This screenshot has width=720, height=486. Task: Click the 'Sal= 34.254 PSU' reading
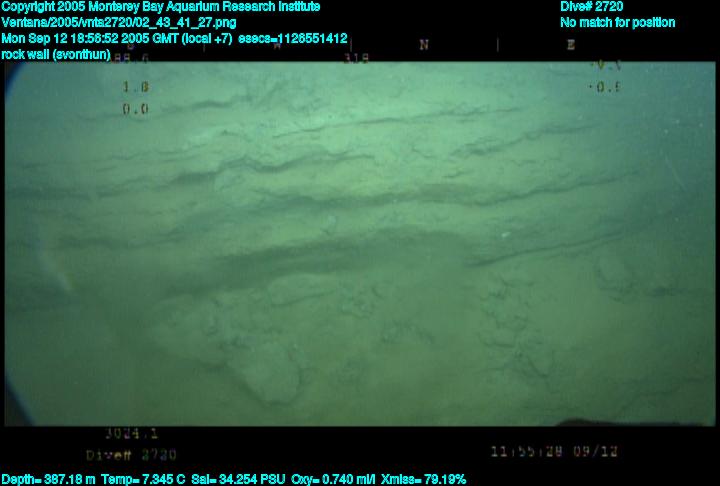238,480
